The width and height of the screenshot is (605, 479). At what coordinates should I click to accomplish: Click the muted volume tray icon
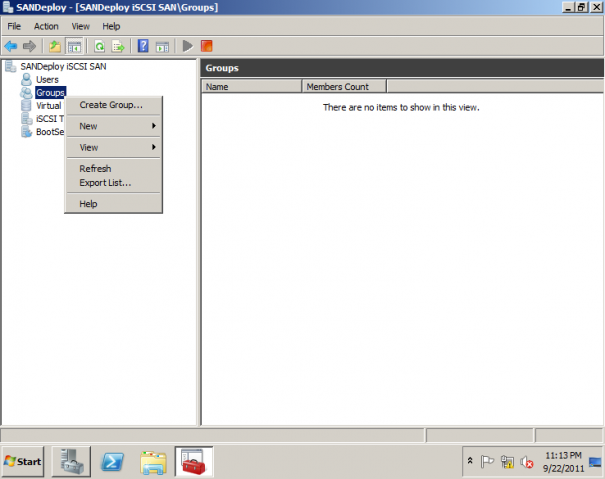pos(527,462)
